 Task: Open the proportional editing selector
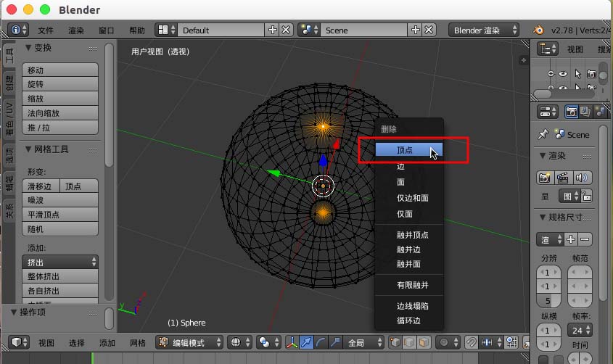[x=448, y=342]
